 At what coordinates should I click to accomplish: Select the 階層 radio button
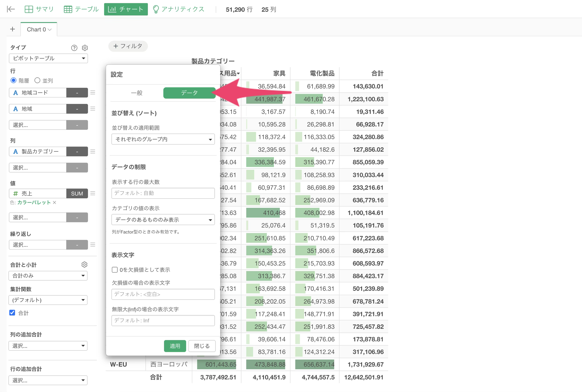(x=14, y=81)
